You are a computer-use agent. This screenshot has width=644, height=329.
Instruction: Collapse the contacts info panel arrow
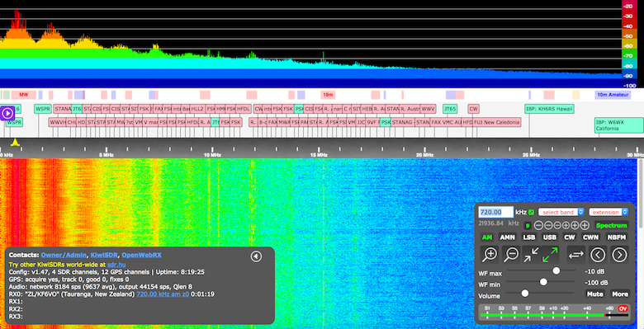click(256, 256)
